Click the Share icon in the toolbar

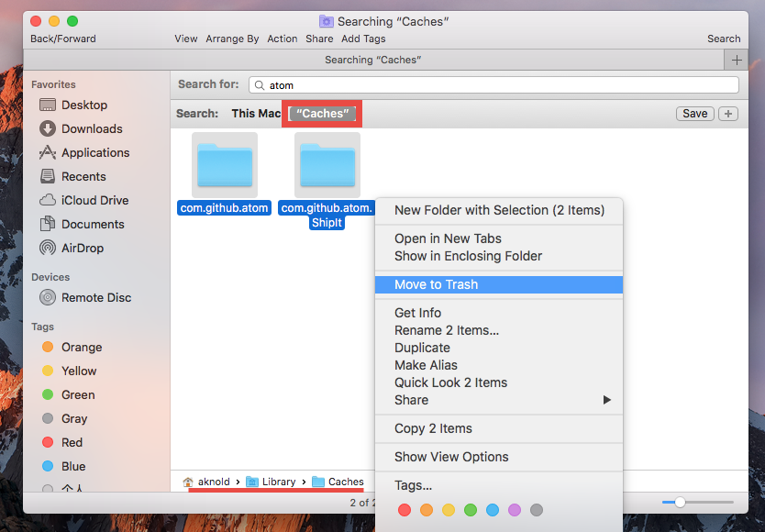(318, 39)
